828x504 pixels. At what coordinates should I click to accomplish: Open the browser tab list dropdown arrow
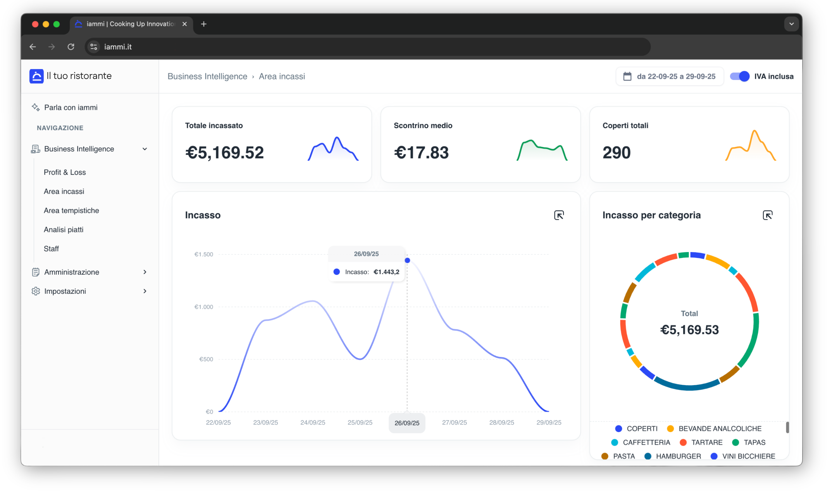791,24
